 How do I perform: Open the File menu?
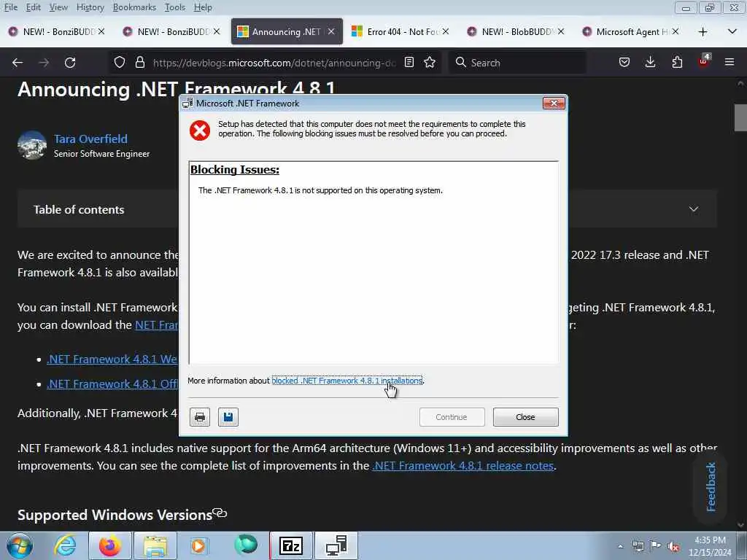tap(11, 7)
